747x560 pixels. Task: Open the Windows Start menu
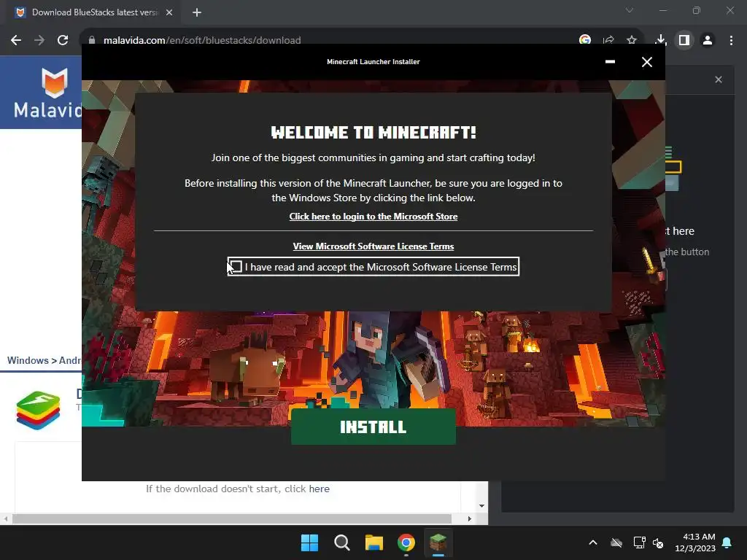(309, 542)
